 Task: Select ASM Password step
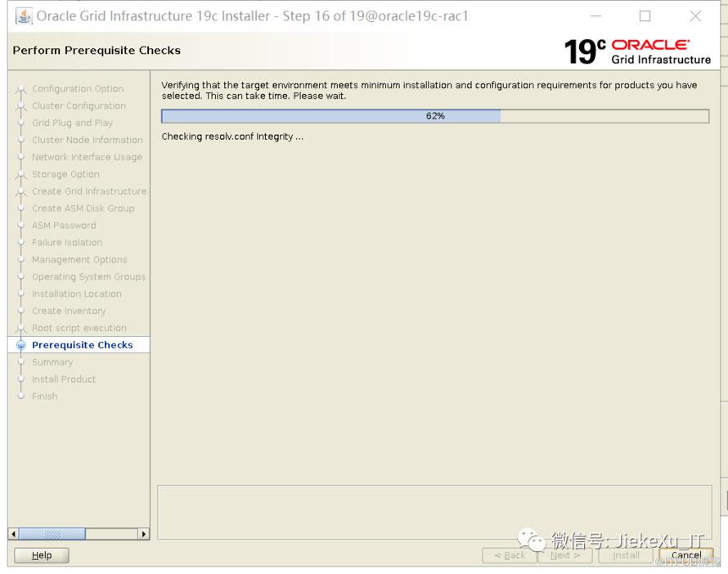(64, 226)
